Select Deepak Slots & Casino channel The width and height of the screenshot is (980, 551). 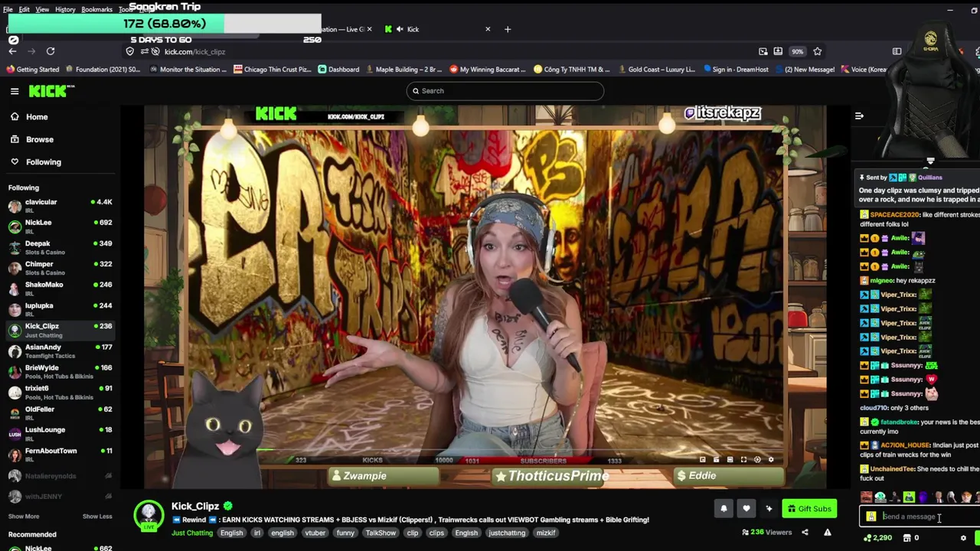click(60, 247)
